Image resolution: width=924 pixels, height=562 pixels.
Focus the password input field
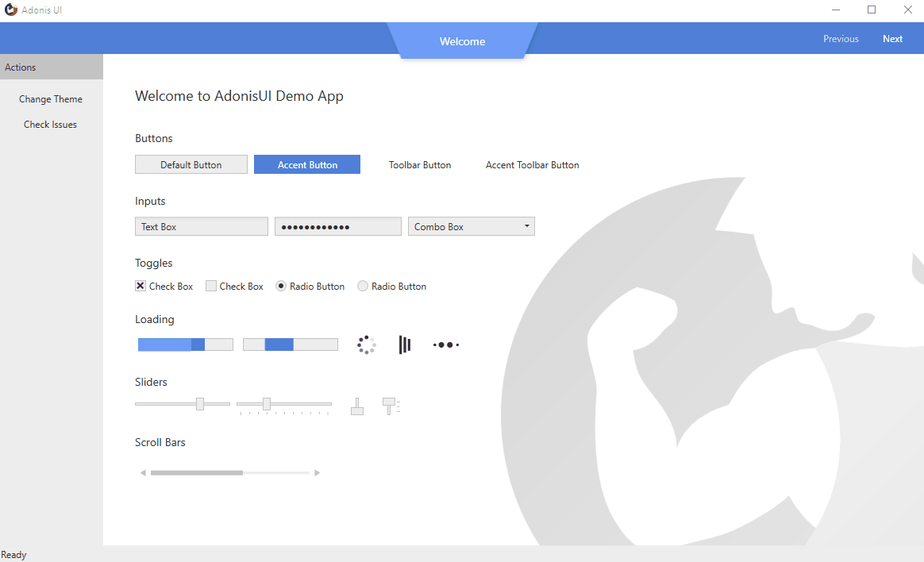pyautogui.click(x=338, y=226)
